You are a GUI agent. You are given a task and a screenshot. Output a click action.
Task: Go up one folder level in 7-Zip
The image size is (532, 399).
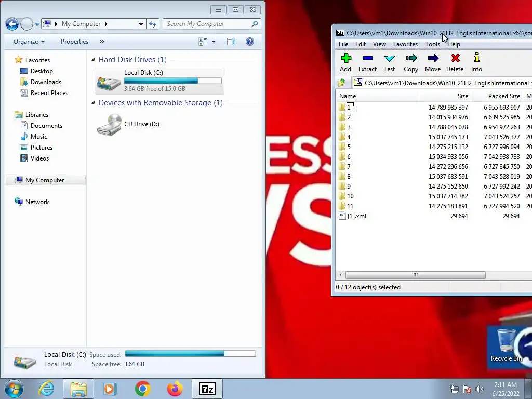342,83
